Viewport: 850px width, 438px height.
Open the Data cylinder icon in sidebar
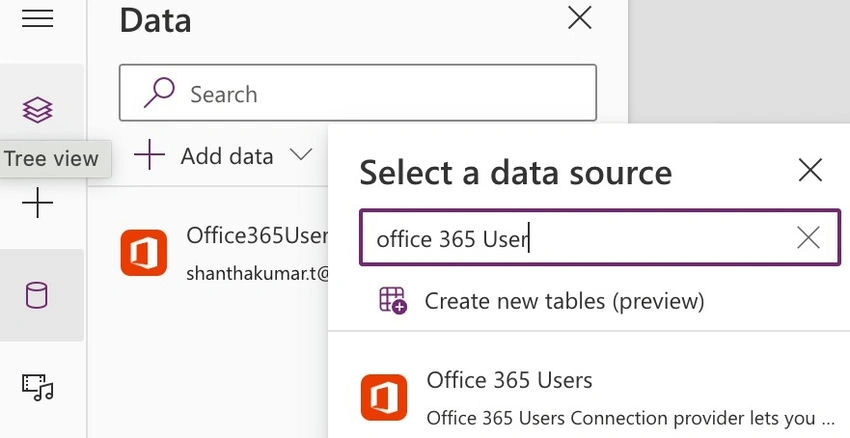point(36,295)
